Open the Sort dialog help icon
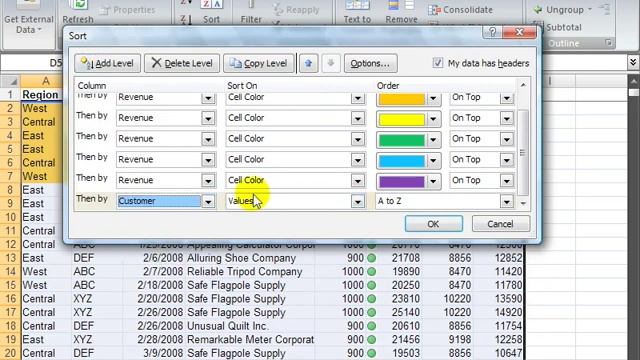 (x=492, y=32)
